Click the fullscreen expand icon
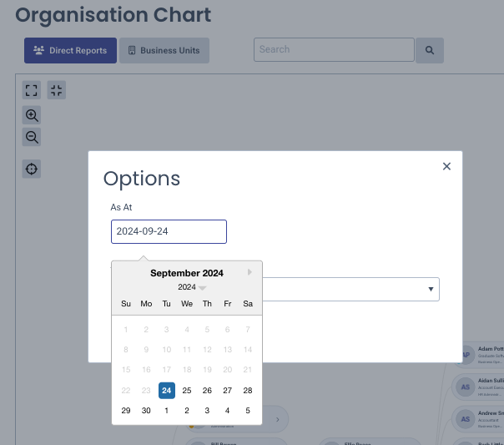Screen dimensions: 504x445 pyautogui.click(x=31, y=90)
